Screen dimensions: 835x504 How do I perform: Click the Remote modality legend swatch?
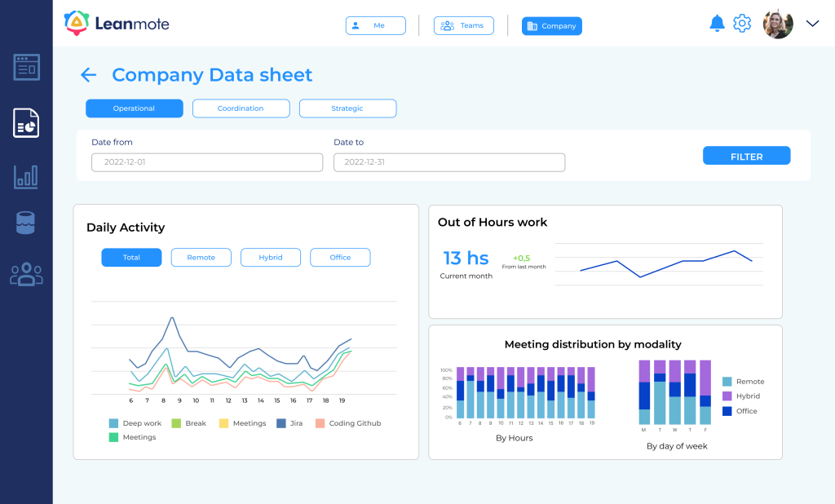coord(727,382)
